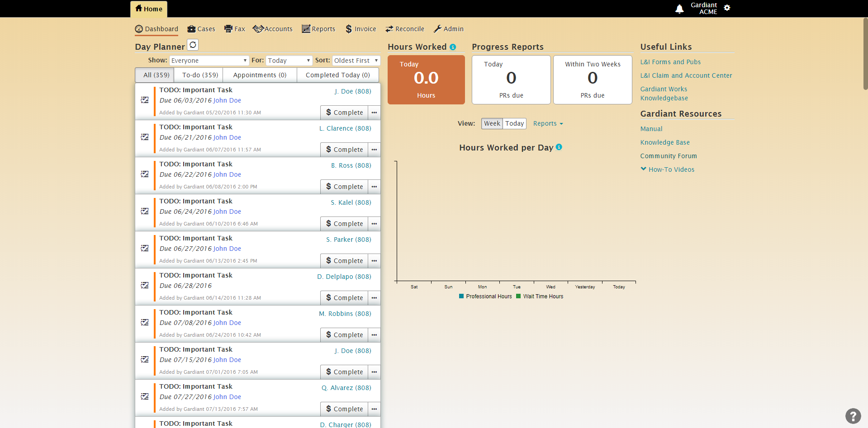The width and height of the screenshot is (868, 428).
Task: Refresh the Day Planner list
Action: click(x=193, y=45)
